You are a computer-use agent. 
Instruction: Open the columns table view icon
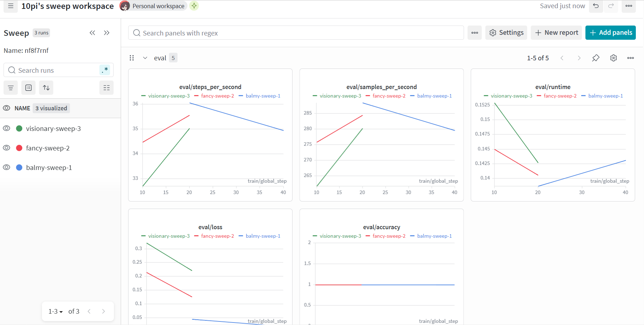coord(106,88)
